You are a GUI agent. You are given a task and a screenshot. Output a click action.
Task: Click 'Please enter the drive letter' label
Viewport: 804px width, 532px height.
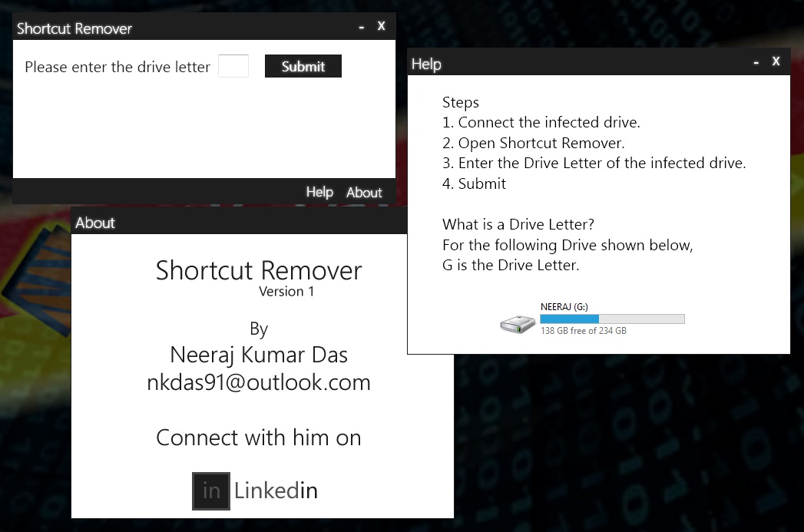click(x=117, y=67)
